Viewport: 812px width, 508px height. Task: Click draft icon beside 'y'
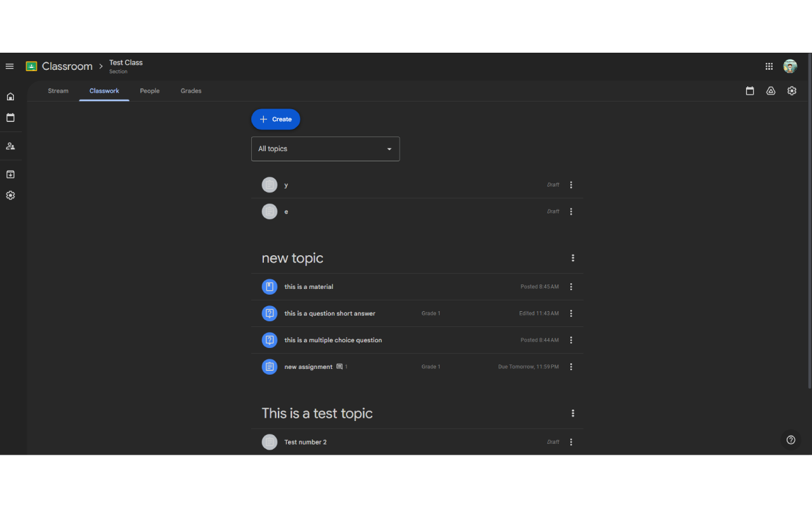pos(270,185)
